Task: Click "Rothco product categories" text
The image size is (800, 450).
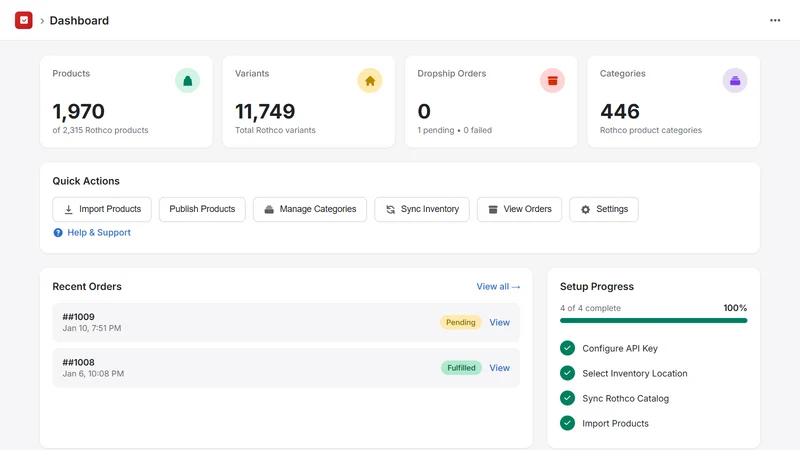Action: pos(651,130)
